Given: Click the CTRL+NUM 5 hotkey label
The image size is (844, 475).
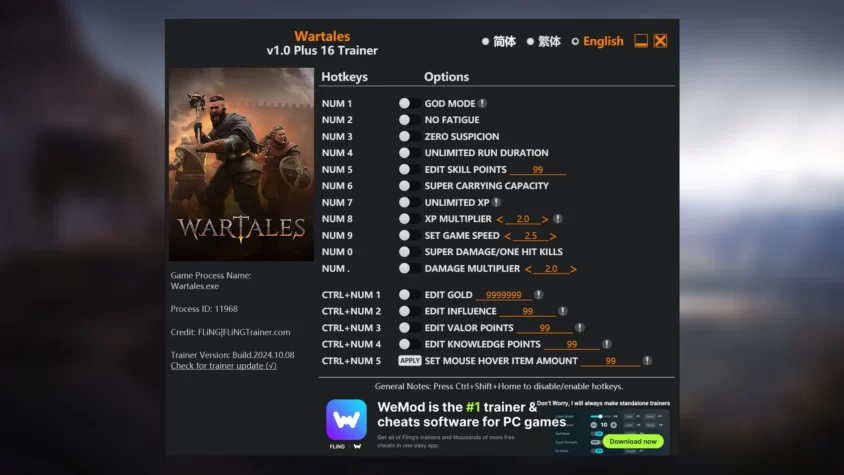Looking at the screenshot, I should click(x=351, y=361).
